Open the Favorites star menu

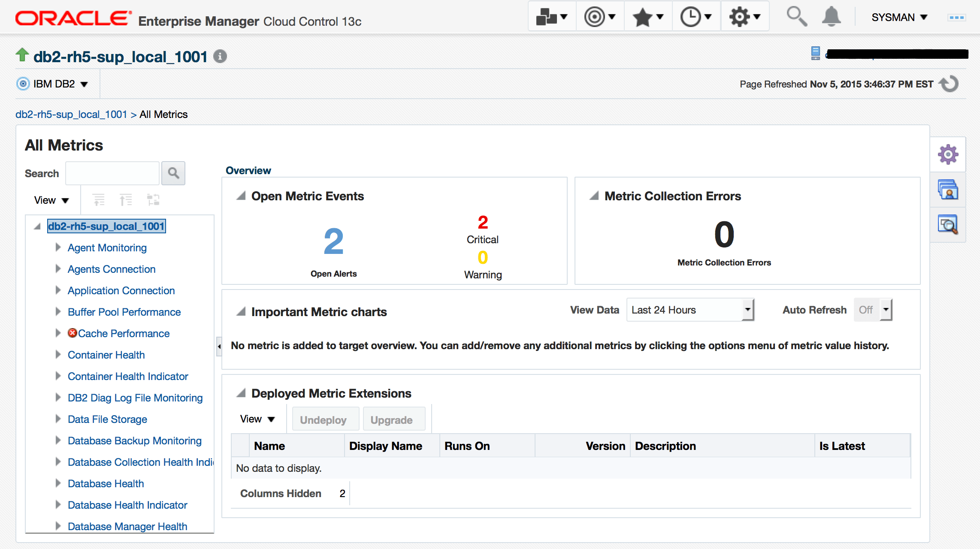(x=647, y=17)
